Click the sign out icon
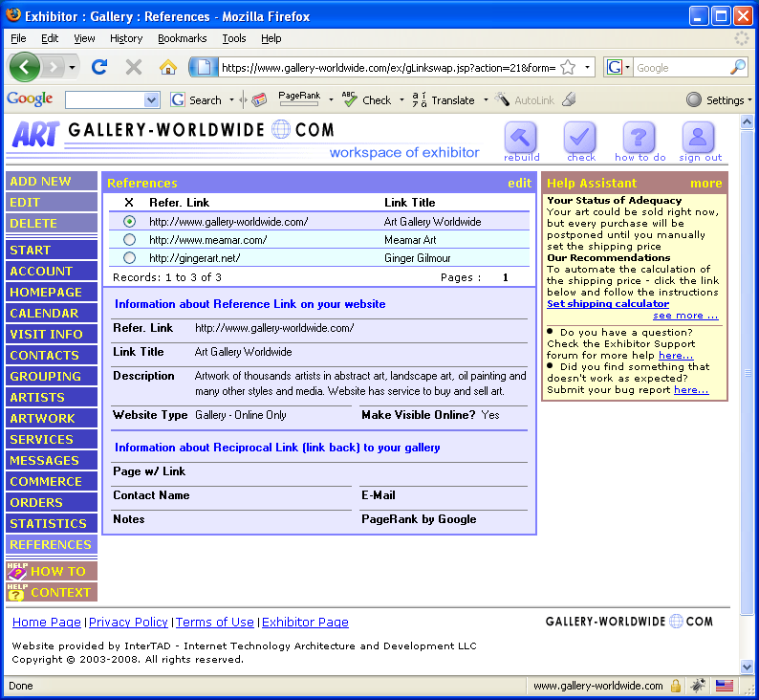Image resolution: width=759 pixels, height=700 pixels. coord(700,138)
